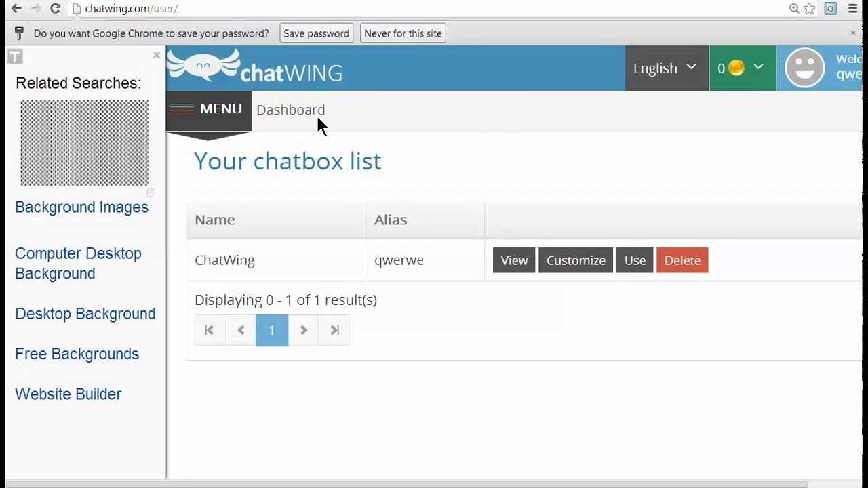The height and width of the screenshot is (488, 868).
Task: Close the Related Searches sidebar
Action: coord(157,55)
